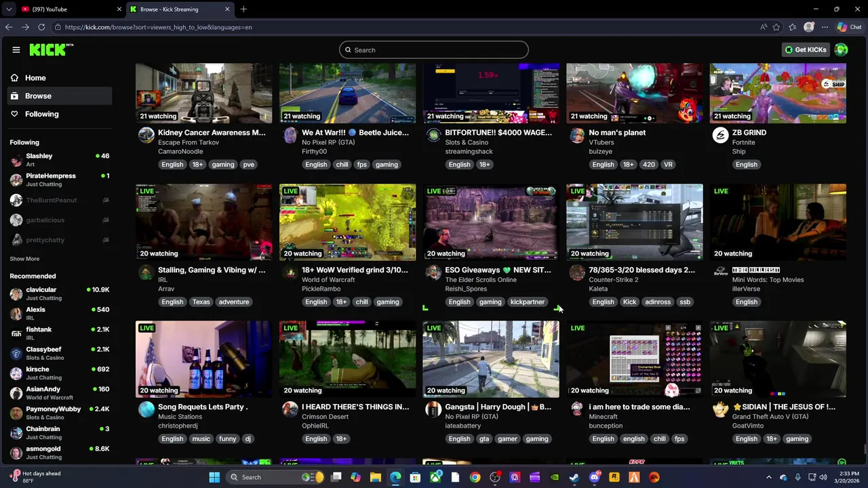Open the Kidney Cancer Awareness stream thumbnail
This screenshot has width=868, height=488.
tap(203, 94)
